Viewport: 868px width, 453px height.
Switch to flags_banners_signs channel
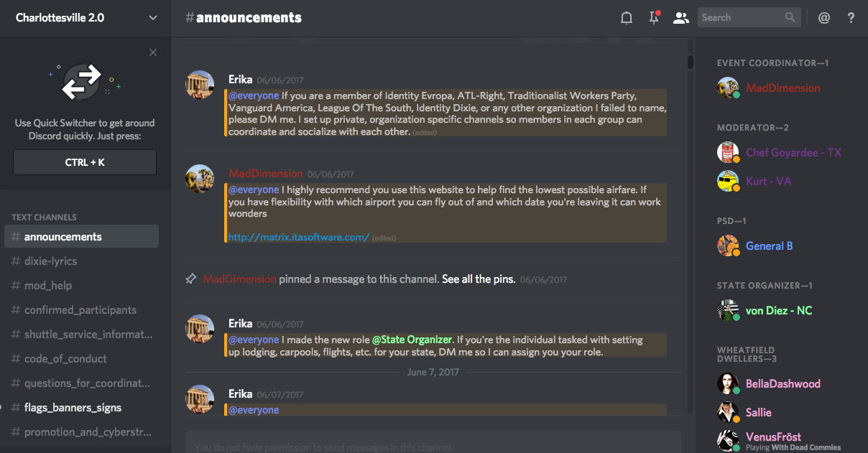(x=73, y=408)
